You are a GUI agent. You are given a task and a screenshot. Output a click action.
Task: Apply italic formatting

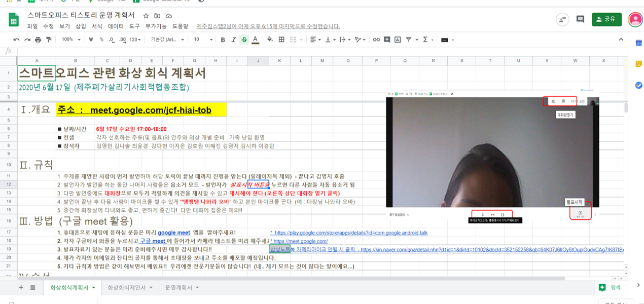(x=233, y=40)
